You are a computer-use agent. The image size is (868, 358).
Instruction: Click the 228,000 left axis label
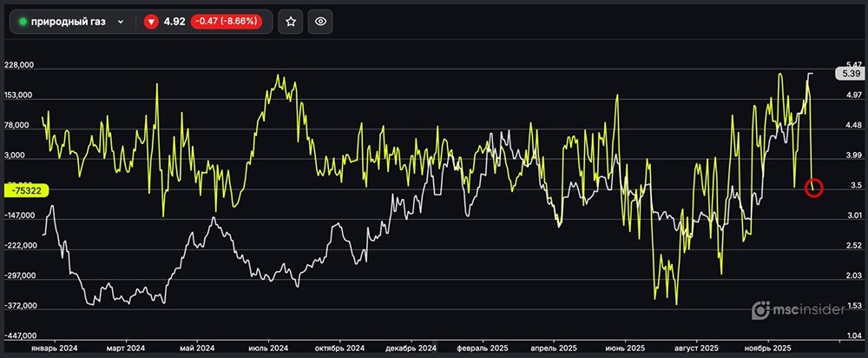click(21, 65)
